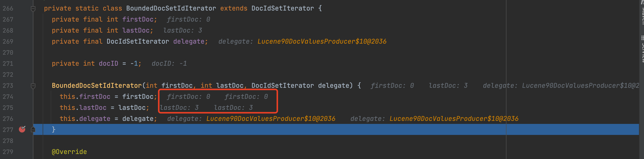644x159 pixels.
Task: Click the SciView grid icon
Action: click(x=642, y=38)
